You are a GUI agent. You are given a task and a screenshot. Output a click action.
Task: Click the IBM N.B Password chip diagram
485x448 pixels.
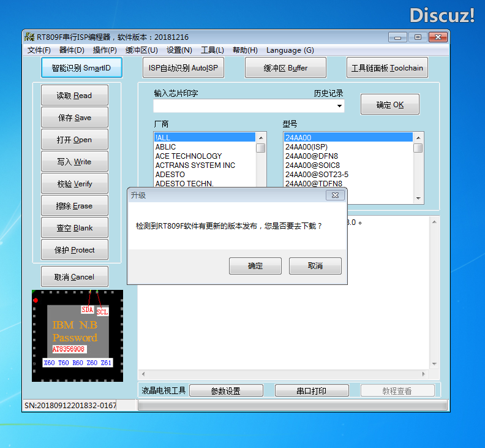[x=77, y=336]
